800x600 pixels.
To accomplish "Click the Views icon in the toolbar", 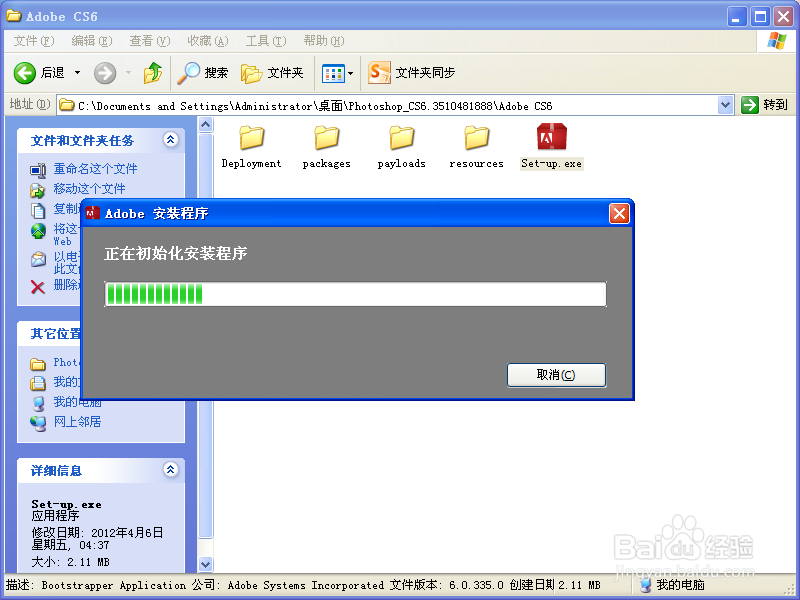I will point(330,72).
